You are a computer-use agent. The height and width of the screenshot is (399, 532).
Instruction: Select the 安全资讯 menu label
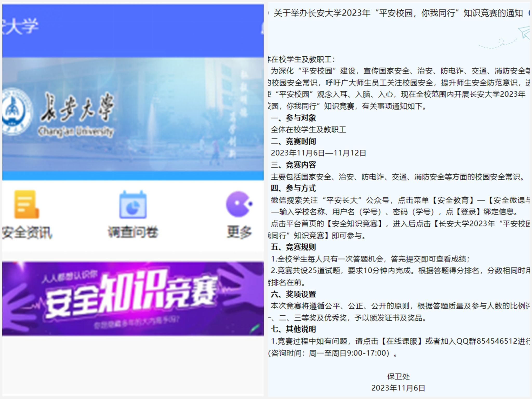(x=27, y=232)
